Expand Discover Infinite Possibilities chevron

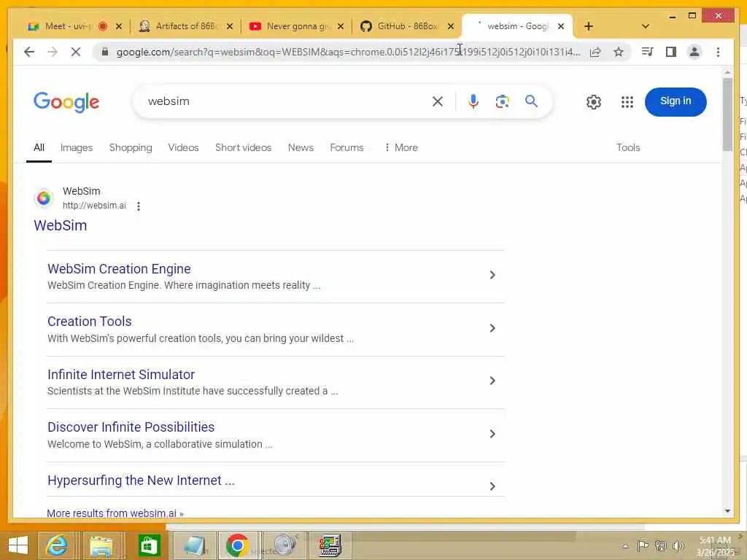492,434
